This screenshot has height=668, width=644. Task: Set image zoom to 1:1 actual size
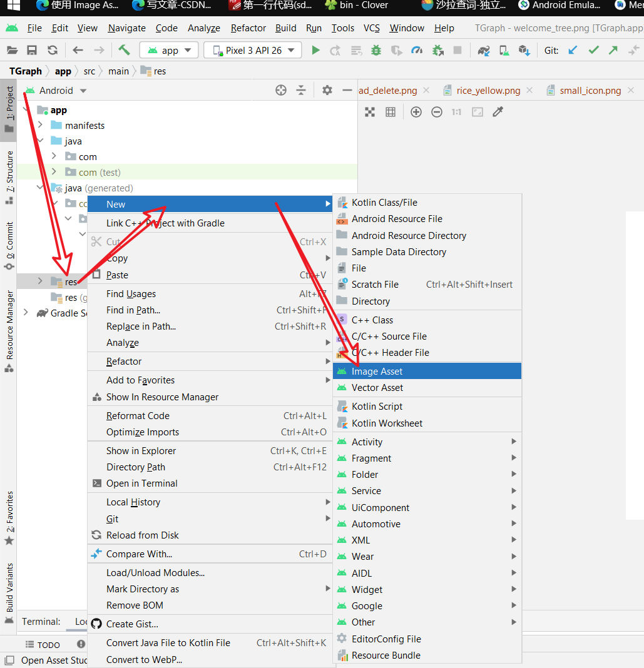tap(456, 111)
